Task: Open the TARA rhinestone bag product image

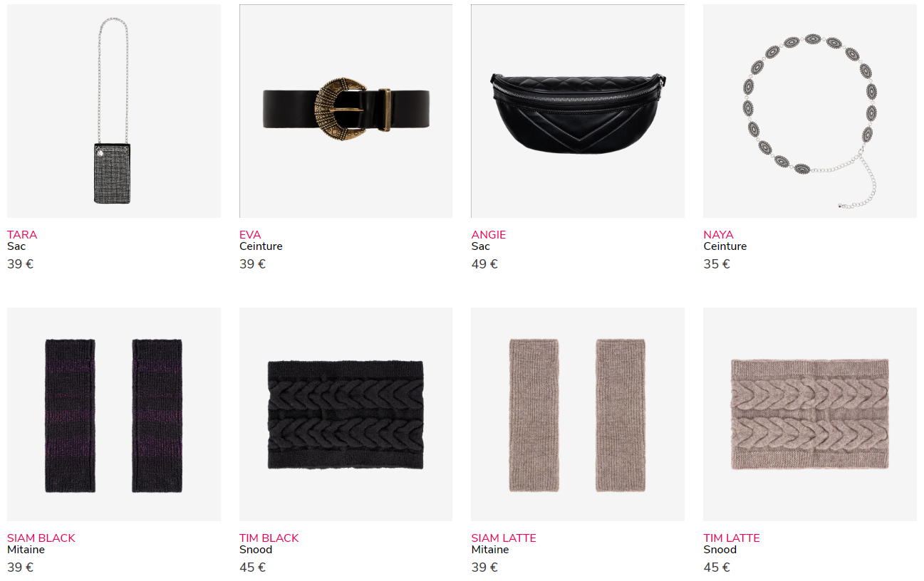Action: point(114,111)
